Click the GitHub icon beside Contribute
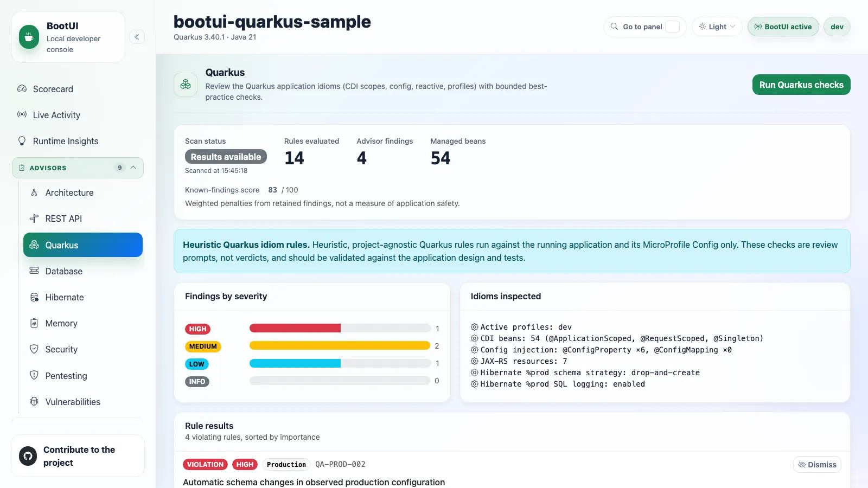 click(28, 456)
